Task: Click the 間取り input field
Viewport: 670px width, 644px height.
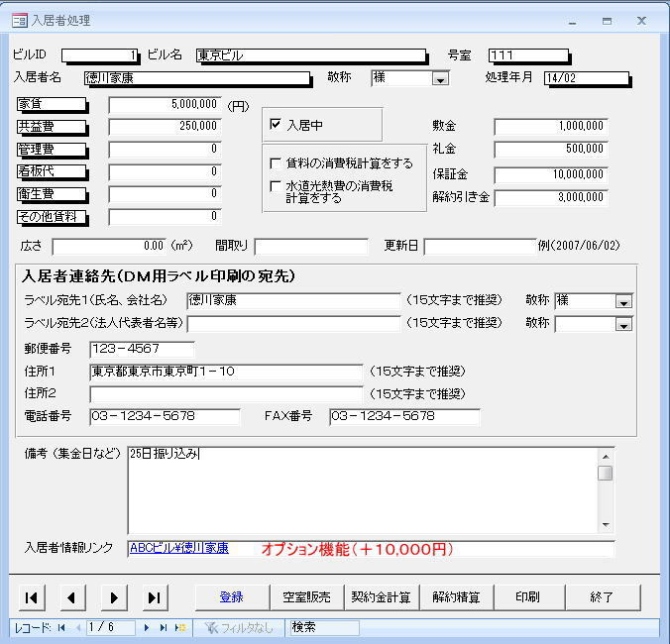Action: click(x=311, y=247)
